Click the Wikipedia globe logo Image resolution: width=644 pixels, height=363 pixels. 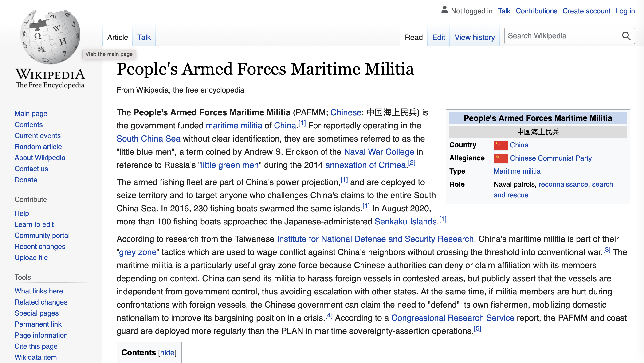coord(50,37)
